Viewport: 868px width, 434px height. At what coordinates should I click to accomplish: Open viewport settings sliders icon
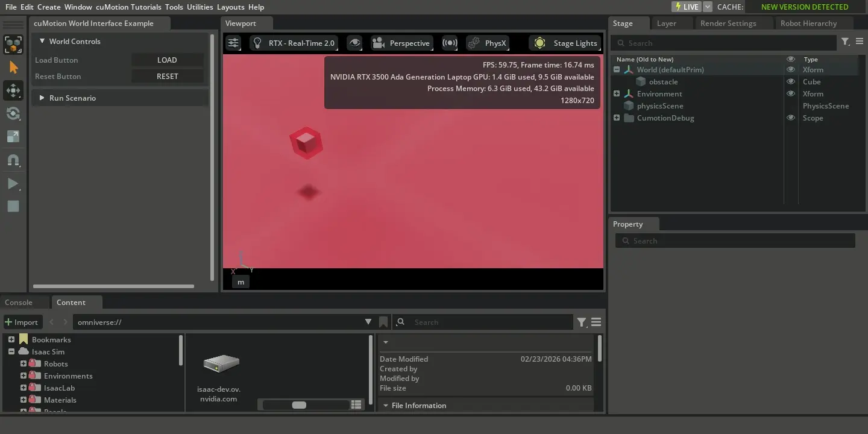(233, 43)
